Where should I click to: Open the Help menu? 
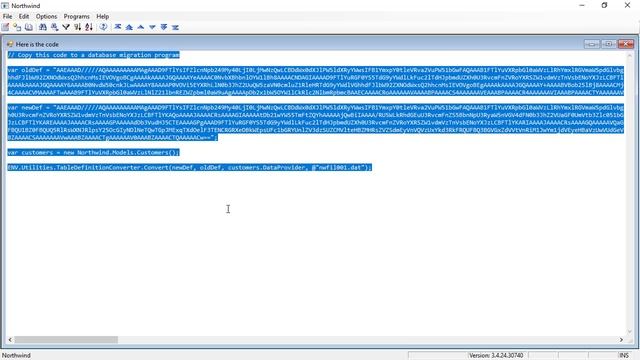[x=102, y=16]
